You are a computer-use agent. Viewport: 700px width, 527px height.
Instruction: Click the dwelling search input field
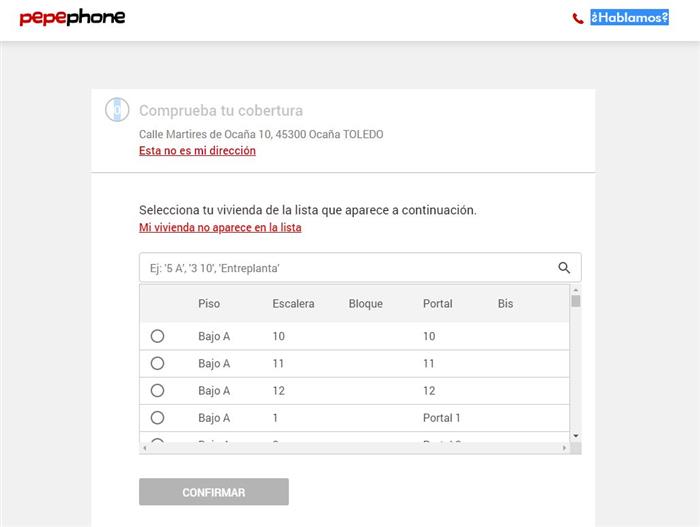pos(345,268)
